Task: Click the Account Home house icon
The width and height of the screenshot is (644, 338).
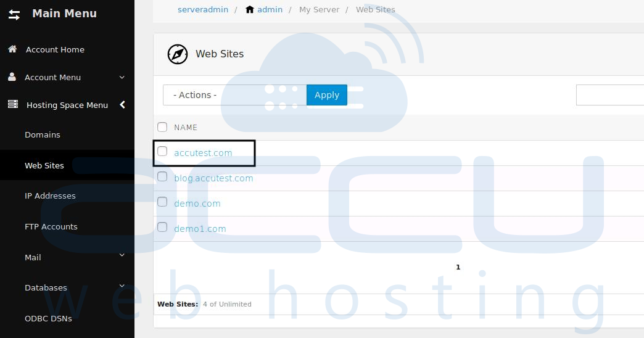Action: click(x=12, y=49)
